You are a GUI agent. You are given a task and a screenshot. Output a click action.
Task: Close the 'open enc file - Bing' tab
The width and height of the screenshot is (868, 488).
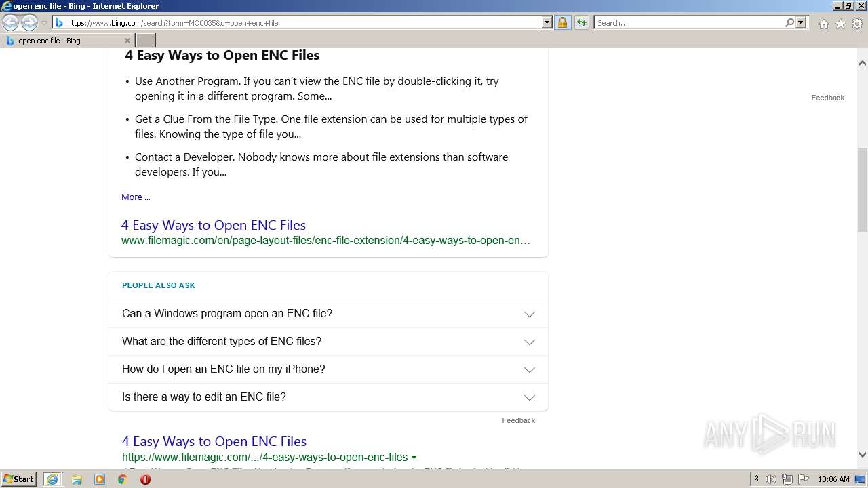[127, 41]
